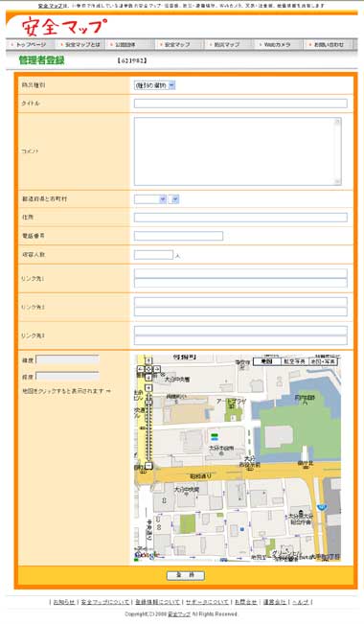Click the second field of リンク先3
The height and width of the screenshot is (624, 364).
pos(240,340)
